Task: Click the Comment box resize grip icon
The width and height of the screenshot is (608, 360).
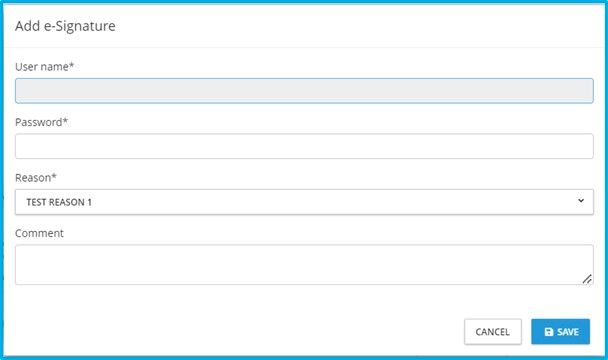Action: click(587, 279)
